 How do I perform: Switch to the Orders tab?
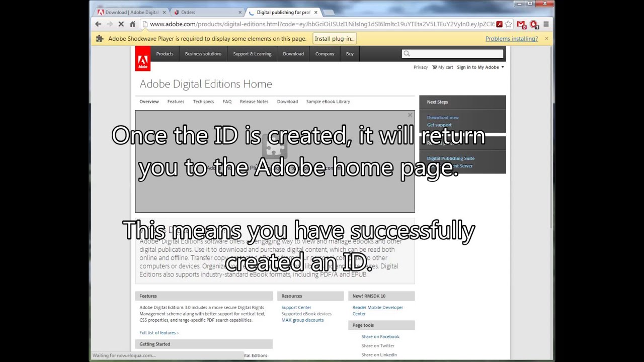pos(206,12)
